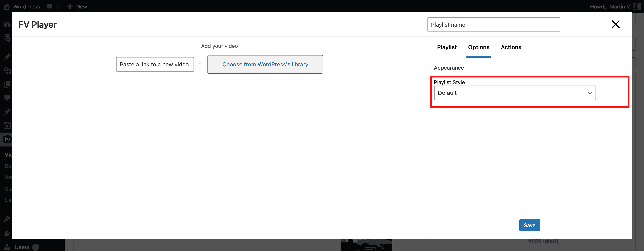Open the comments bubble in admin bar

50,6
